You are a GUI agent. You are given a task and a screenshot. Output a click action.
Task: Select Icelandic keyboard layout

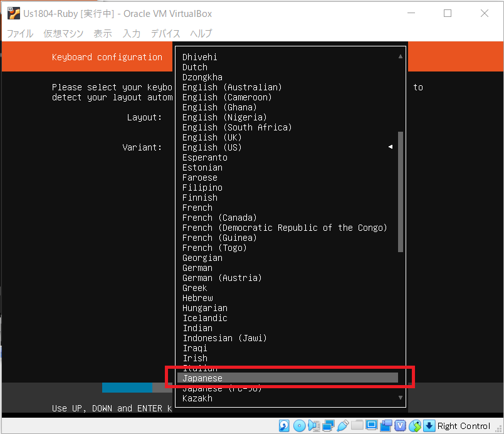[x=205, y=318]
